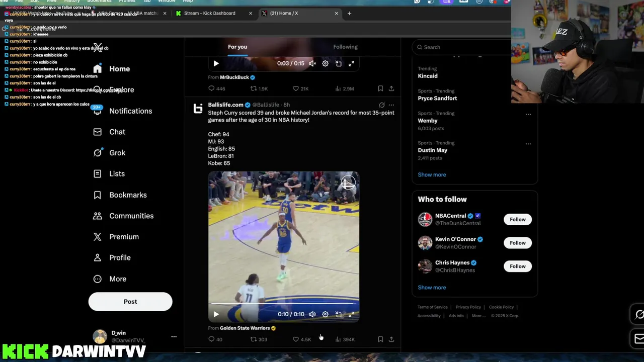Repost the Ballislife post with 303 reposts
This screenshot has height=362, width=644.
(259, 339)
